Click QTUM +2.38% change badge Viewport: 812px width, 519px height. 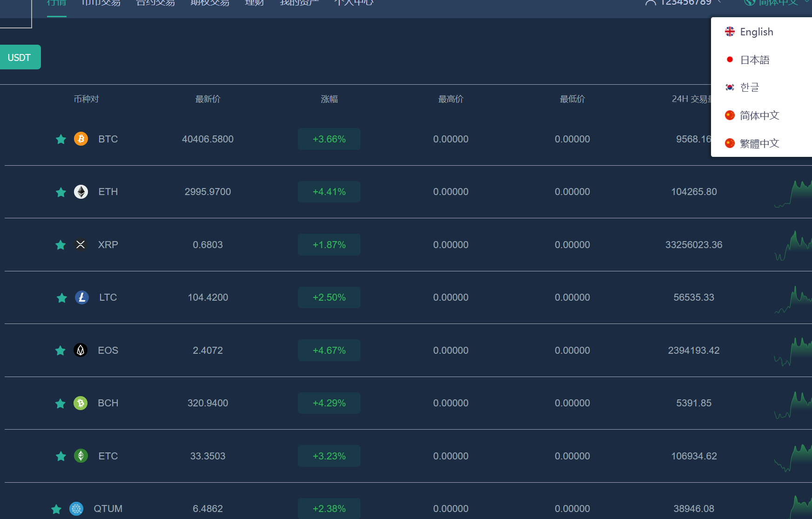[x=329, y=509]
